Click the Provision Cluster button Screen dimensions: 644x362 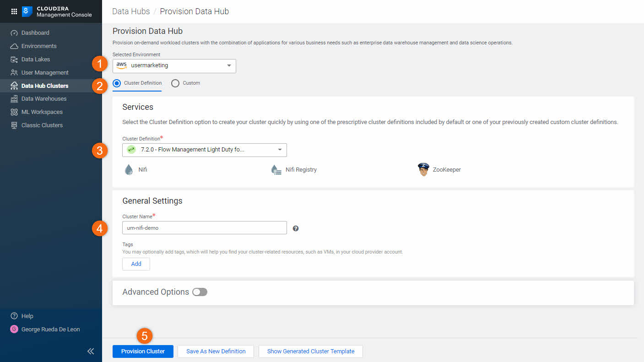point(143,351)
